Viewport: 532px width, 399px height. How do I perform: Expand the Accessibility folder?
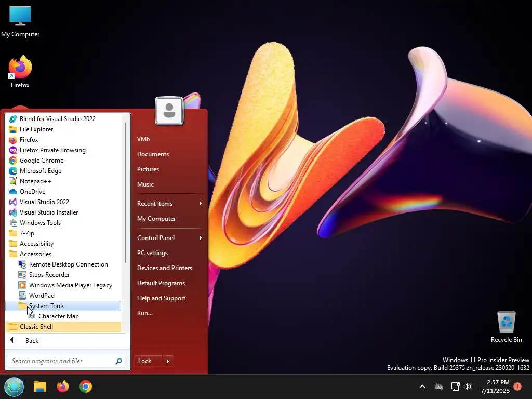pyautogui.click(x=63, y=244)
